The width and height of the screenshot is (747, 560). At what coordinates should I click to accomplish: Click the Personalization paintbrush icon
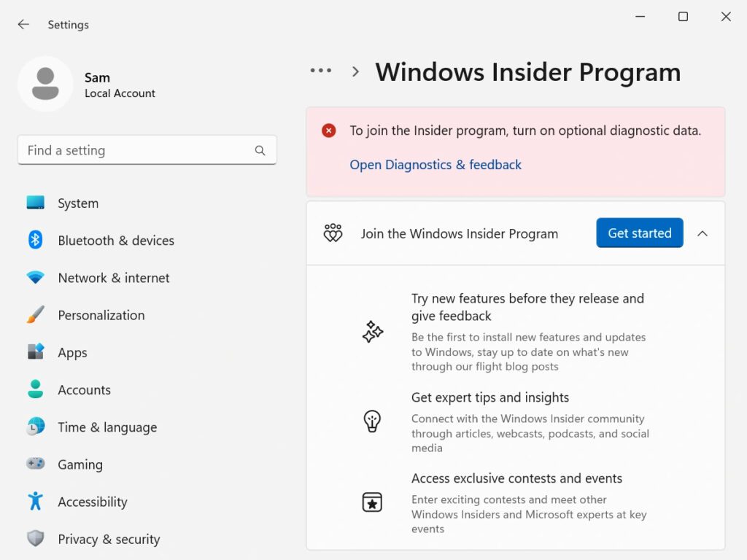pyautogui.click(x=36, y=315)
